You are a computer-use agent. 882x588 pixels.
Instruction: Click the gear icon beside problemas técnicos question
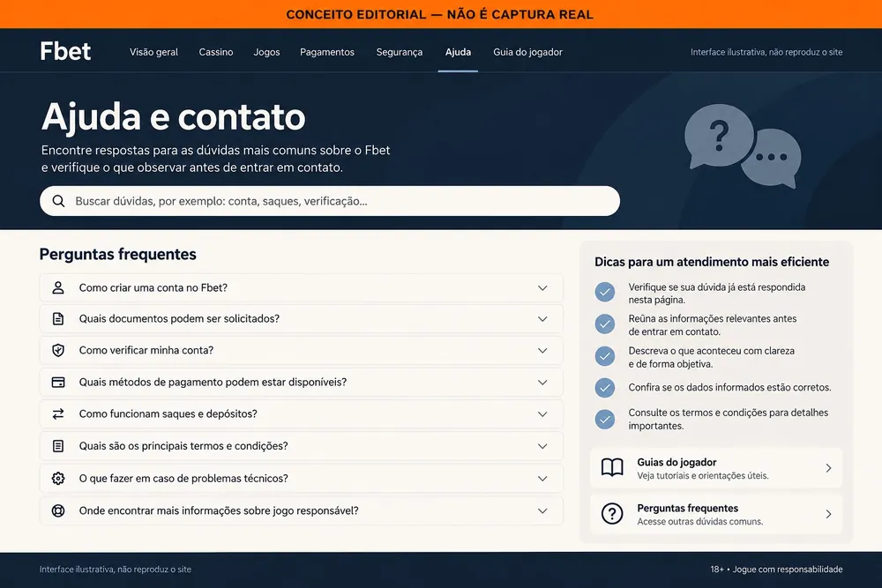tap(58, 479)
